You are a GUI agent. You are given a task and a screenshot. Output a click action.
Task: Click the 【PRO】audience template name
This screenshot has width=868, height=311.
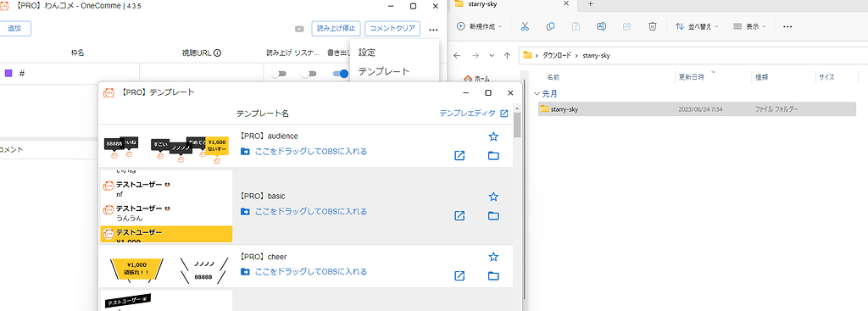point(269,136)
